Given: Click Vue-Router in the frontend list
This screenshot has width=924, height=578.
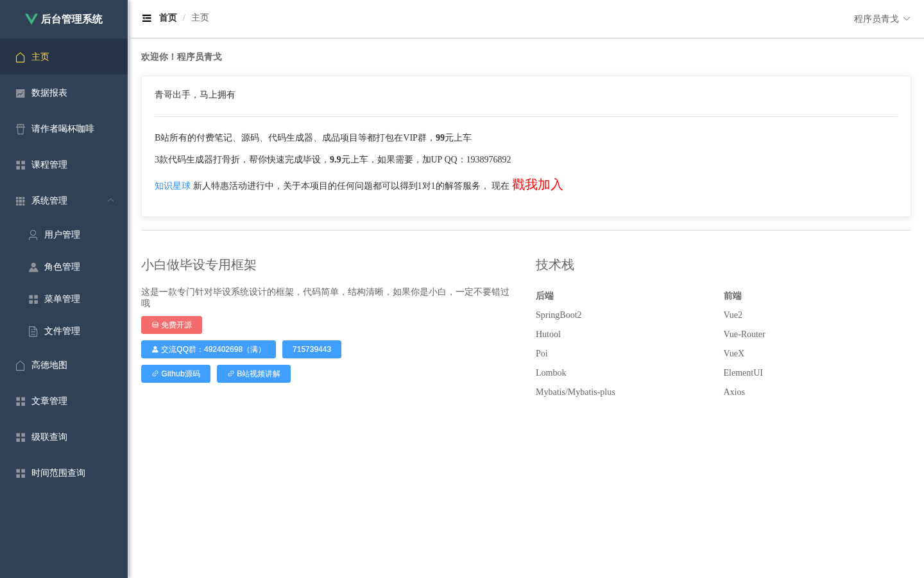Looking at the screenshot, I should click(744, 334).
